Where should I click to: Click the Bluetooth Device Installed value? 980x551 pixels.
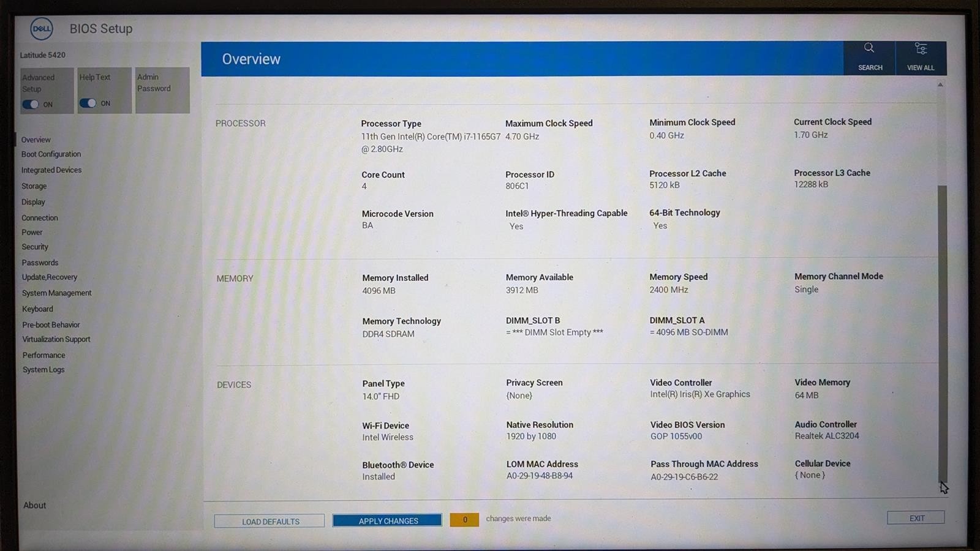tap(379, 477)
